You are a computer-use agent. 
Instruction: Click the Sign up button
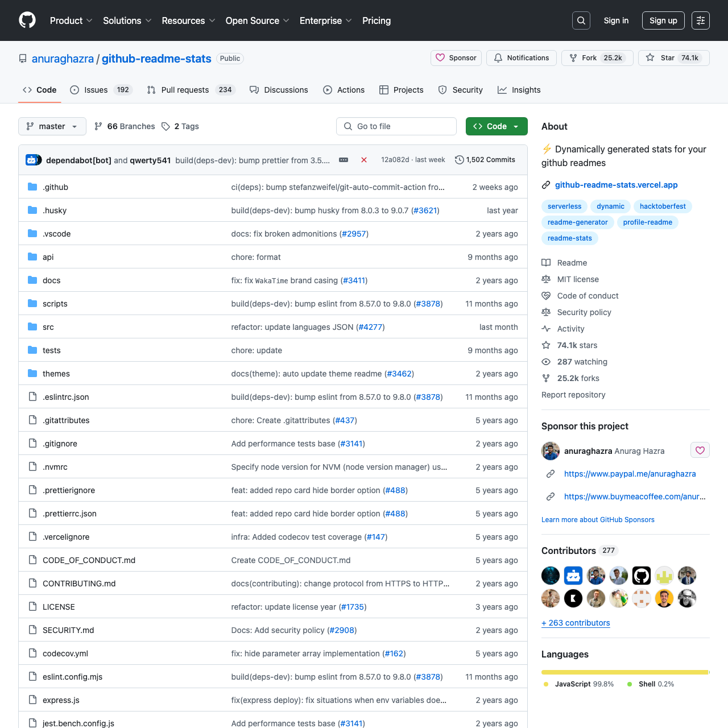coord(663,20)
